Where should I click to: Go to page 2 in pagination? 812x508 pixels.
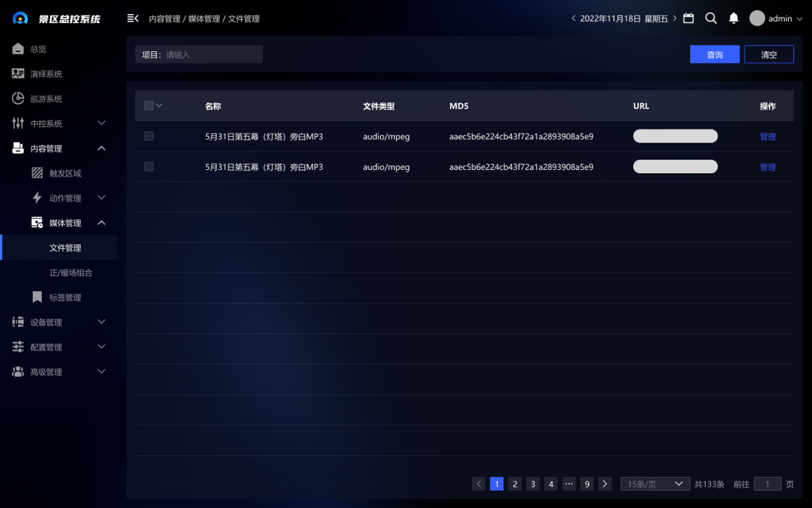point(515,484)
